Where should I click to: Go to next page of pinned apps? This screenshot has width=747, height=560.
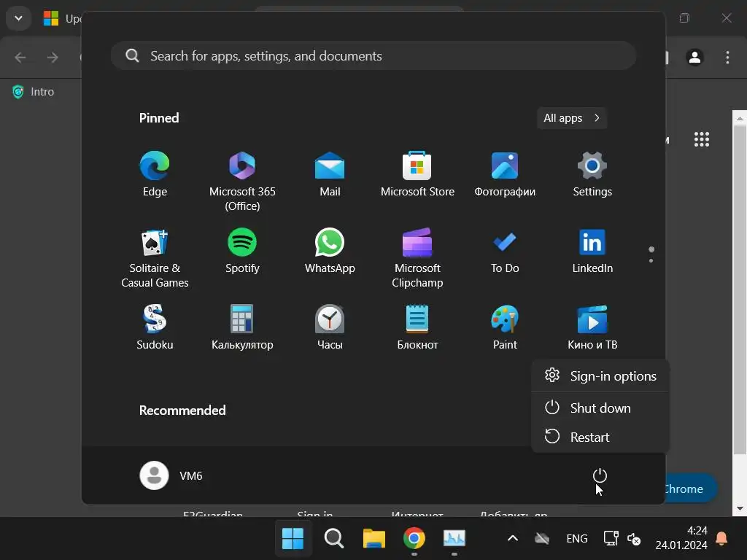point(651,260)
